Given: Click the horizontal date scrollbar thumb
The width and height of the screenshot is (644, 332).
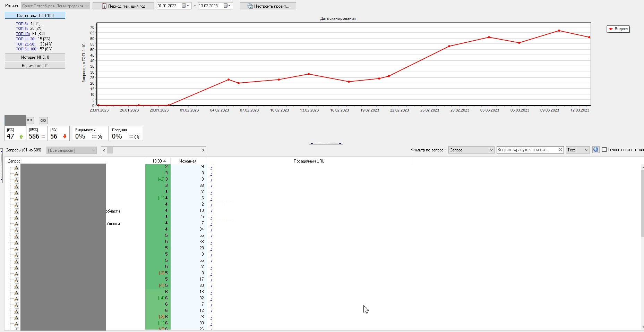Looking at the screenshot, I should (x=110, y=150).
